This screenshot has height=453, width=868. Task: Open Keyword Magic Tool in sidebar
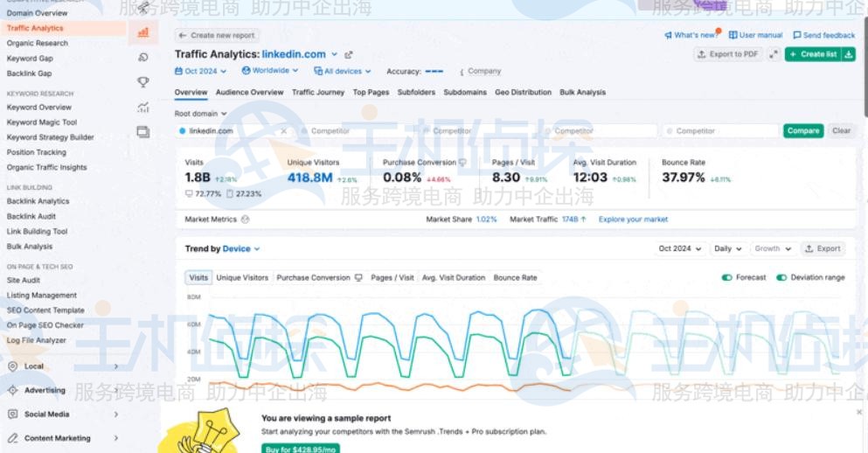41,122
